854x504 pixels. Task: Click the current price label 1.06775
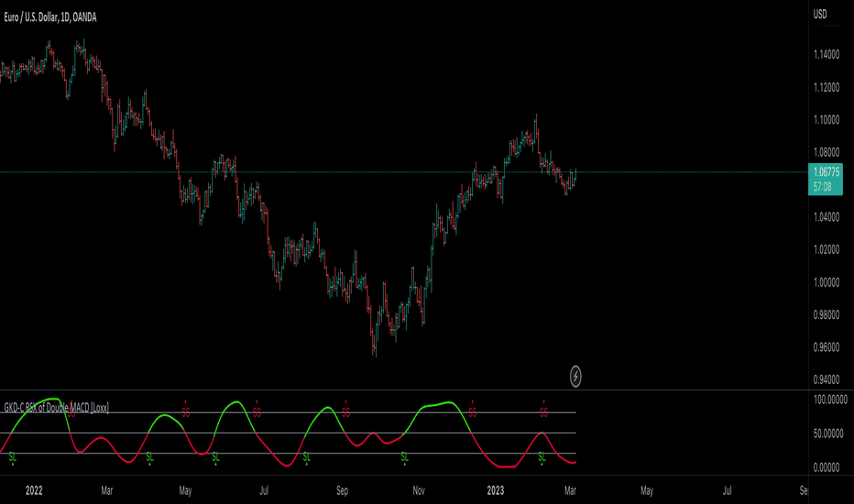pos(827,172)
